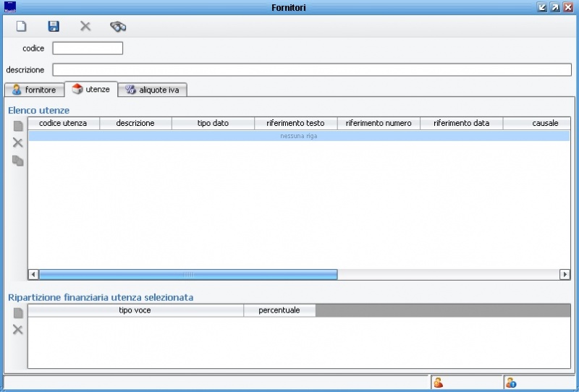Viewport: 579px width, 392px height.
Task: Delete selected row in Elenco utenze
Action: click(x=18, y=142)
